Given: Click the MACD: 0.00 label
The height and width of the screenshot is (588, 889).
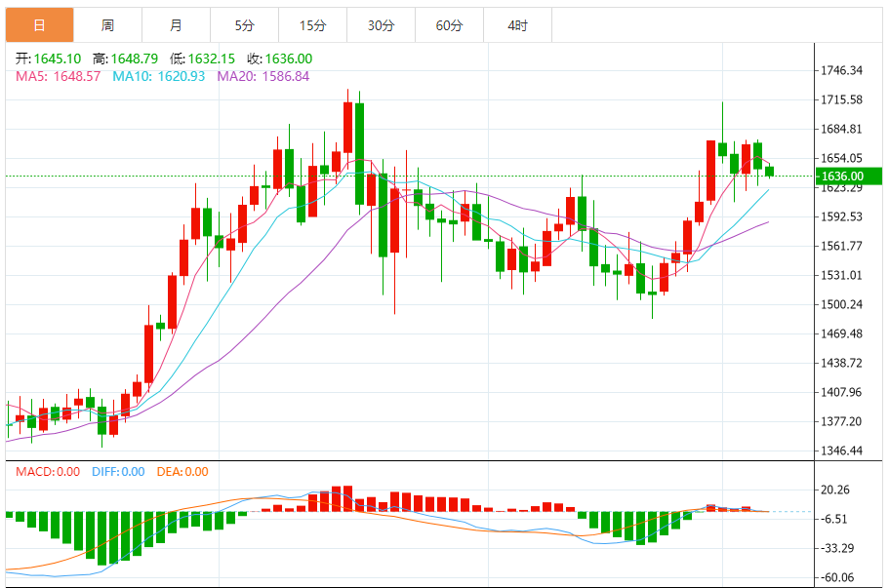Looking at the screenshot, I should 48,472.
